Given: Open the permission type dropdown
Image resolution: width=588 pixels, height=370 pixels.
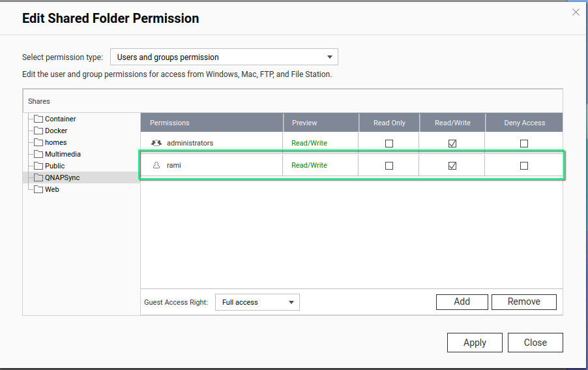Looking at the screenshot, I should click(x=224, y=57).
